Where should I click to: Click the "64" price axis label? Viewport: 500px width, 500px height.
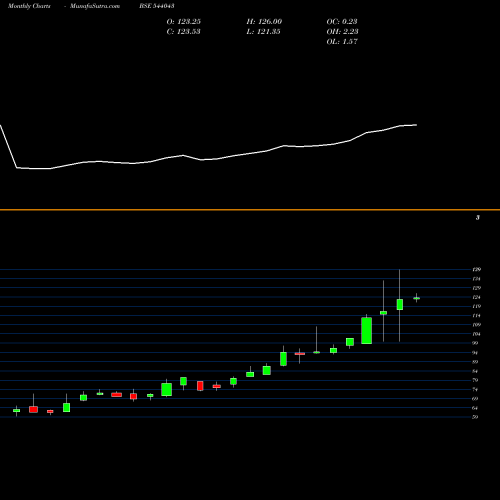coord(475,408)
